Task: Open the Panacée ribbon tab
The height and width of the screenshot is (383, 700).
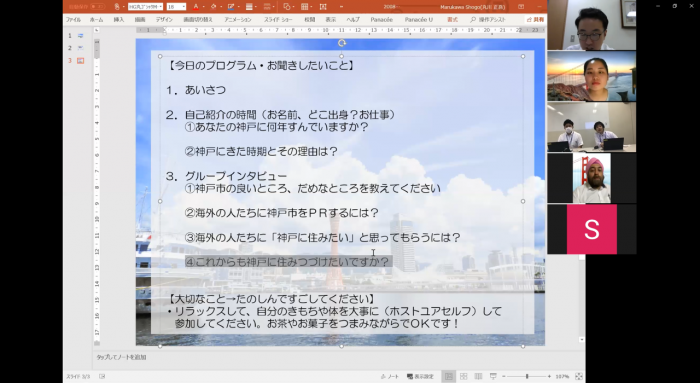Action: tap(382, 20)
